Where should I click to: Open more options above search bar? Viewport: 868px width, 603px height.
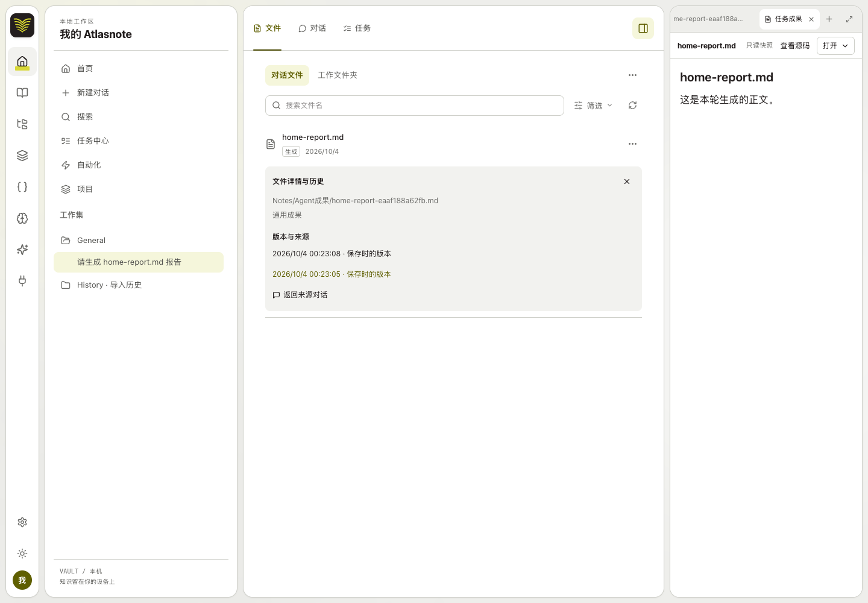632,75
